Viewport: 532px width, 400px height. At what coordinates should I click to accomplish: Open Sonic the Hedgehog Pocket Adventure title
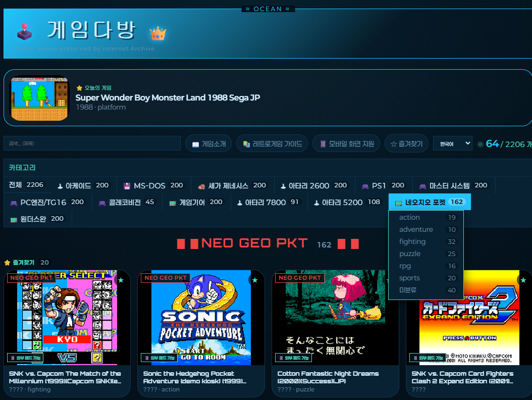[x=195, y=377]
